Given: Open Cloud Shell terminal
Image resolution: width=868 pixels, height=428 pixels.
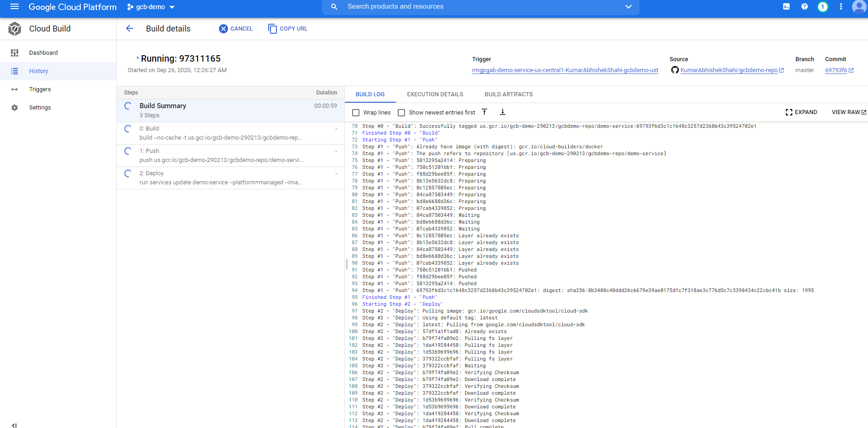Looking at the screenshot, I should pos(786,7).
